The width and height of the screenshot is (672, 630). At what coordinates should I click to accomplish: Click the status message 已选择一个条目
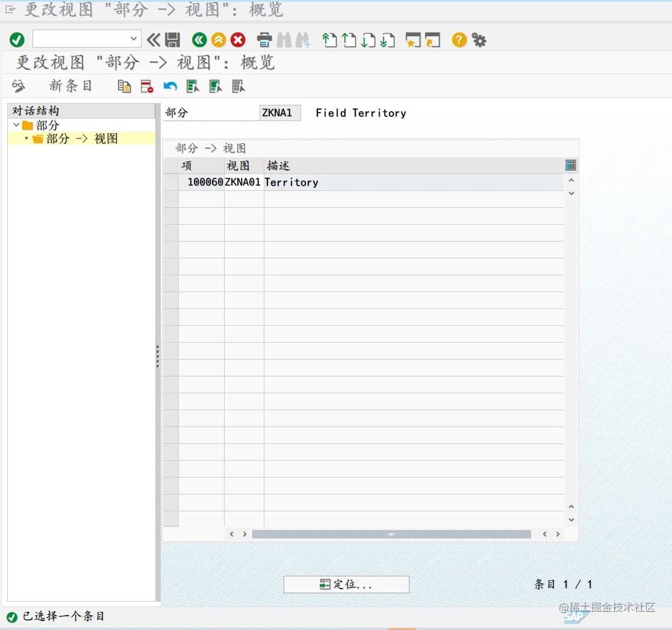tap(63, 616)
